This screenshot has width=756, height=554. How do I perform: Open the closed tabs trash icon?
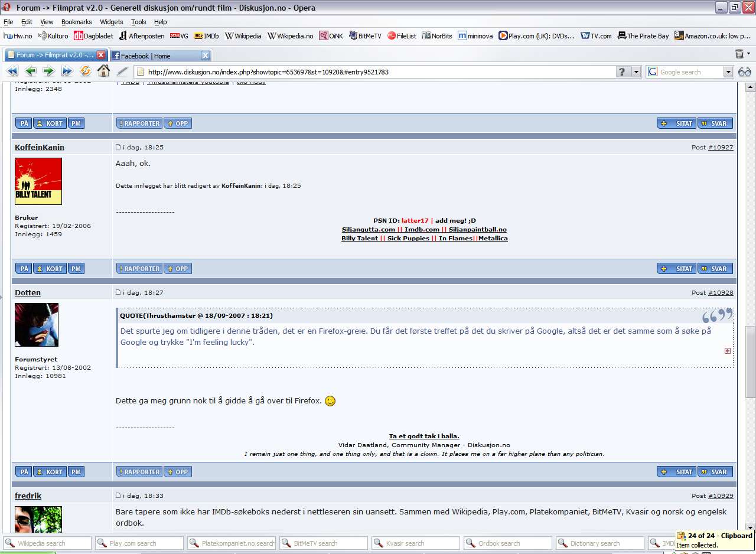click(739, 54)
